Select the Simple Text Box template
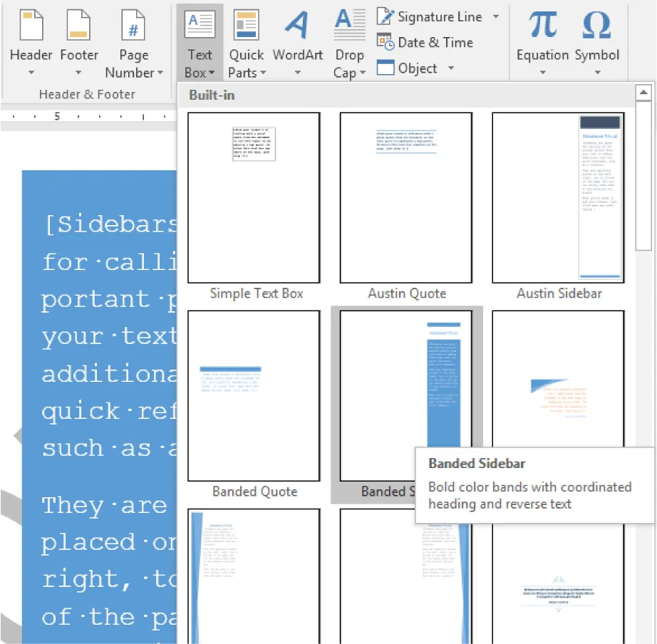 pyautogui.click(x=254, y=197)
